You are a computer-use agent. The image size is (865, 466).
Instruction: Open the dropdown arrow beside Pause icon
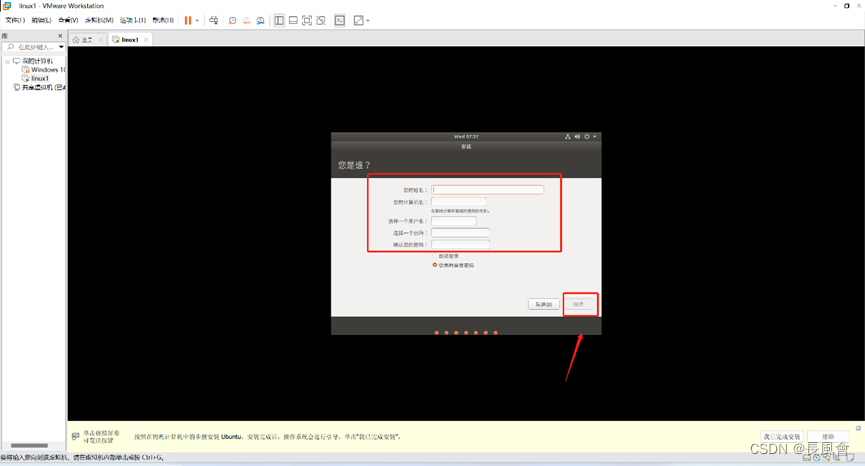pos(197,20)
